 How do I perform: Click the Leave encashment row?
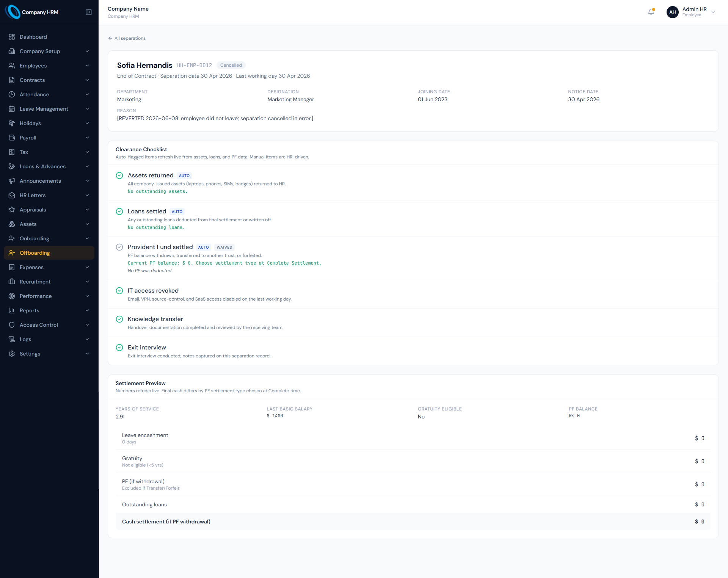(x=413, y=438)
